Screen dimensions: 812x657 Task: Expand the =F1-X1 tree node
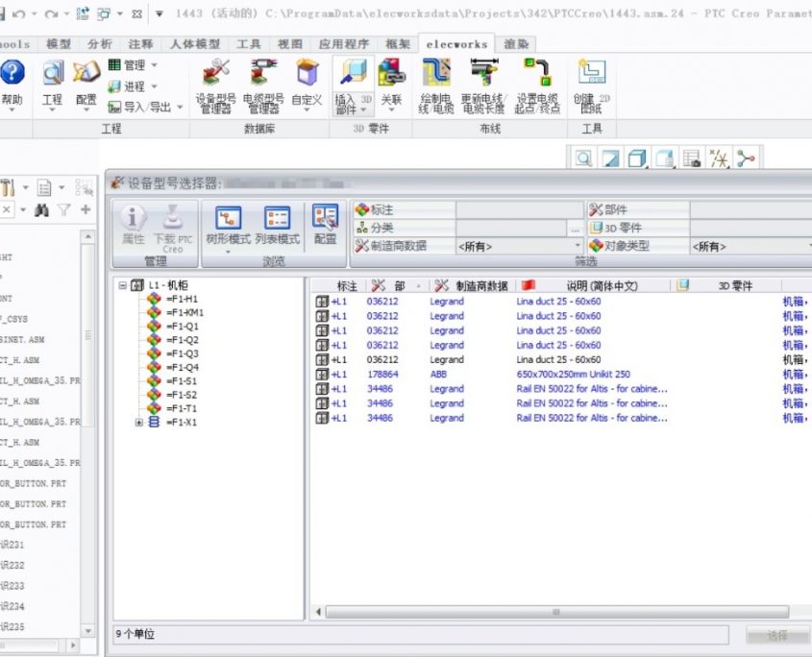[x=138, y=423]
